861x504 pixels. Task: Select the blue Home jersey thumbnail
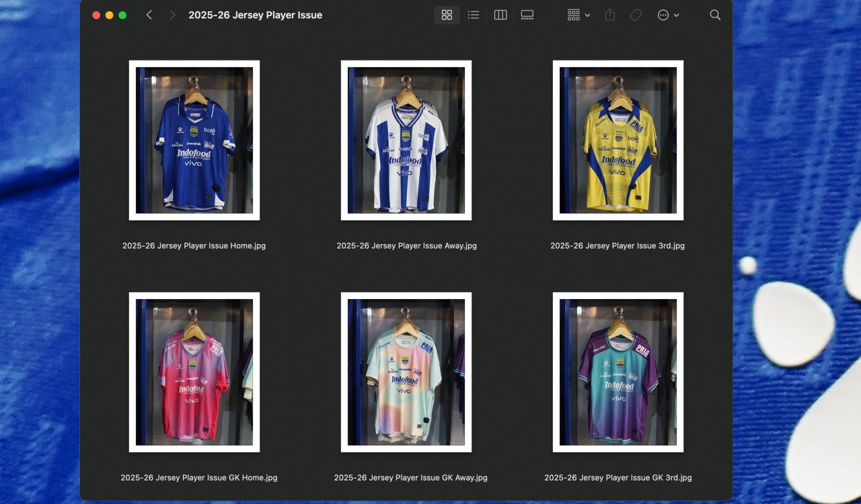194,140
